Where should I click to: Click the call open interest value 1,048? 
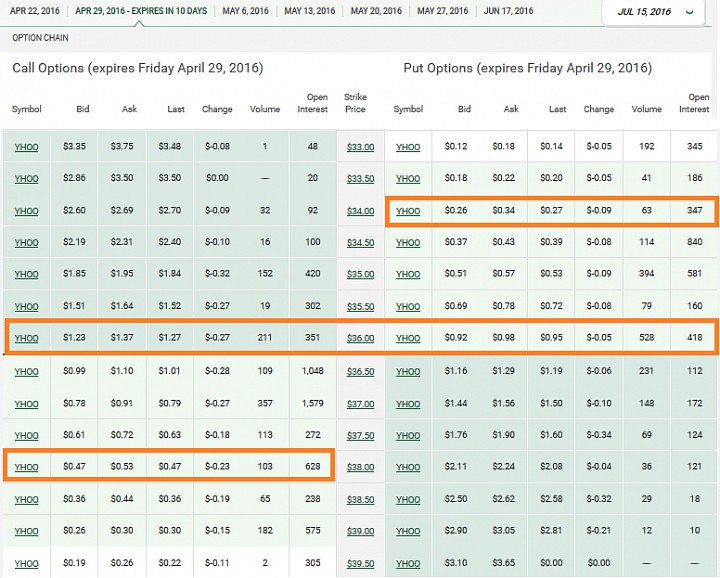coord(313,371)
